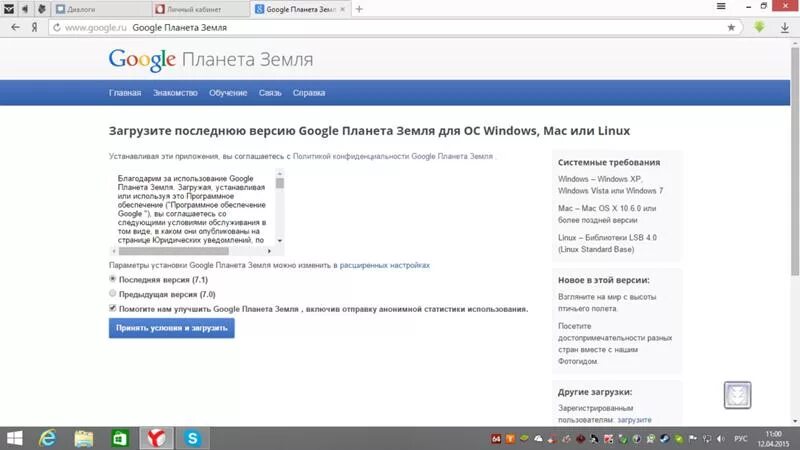The image size is (800, 450).
Task: Open the Windows Start button
Action: click(x=14, y=438)
